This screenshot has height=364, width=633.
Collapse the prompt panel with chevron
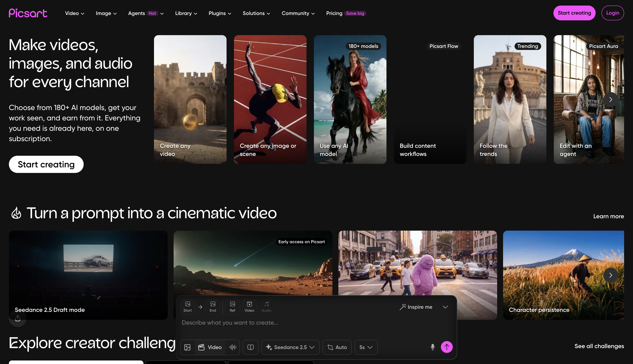click(445, 307)
